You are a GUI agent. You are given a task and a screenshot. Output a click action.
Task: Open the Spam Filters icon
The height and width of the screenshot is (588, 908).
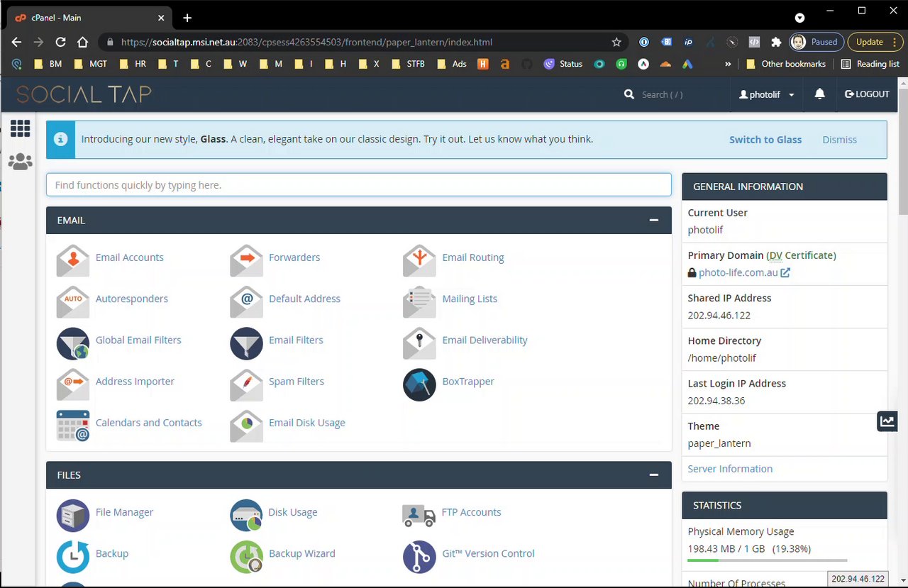click(x=246, y=384)
